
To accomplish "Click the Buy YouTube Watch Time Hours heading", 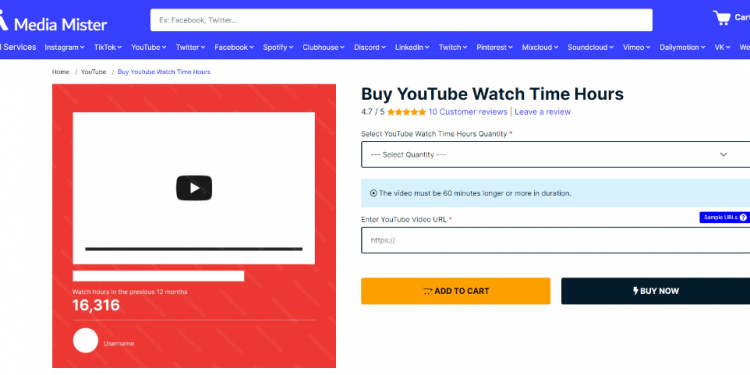I will pyautogui.click(x=492, y=94).
